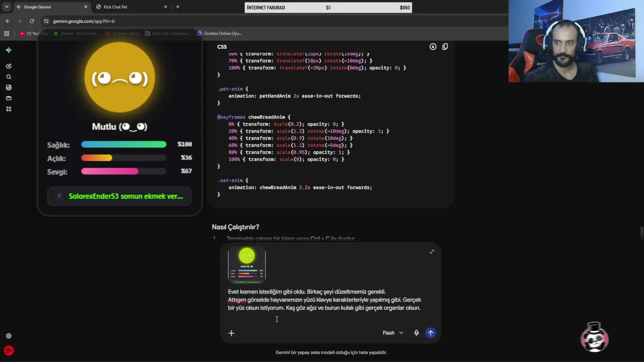The width and height of the screenshot is (644, 362).
Task: Click inside the prompt text starting "Evet kısmen"
Action: 325,300
